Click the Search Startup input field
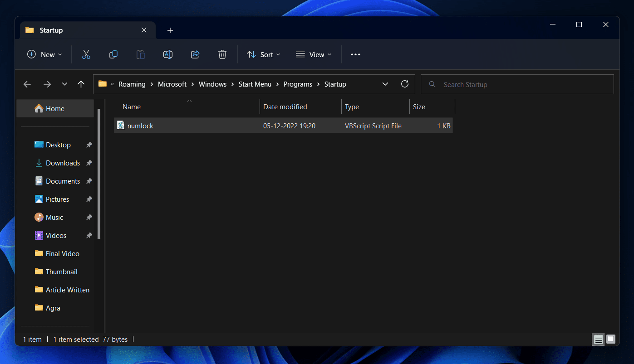 tap(517, 84)
